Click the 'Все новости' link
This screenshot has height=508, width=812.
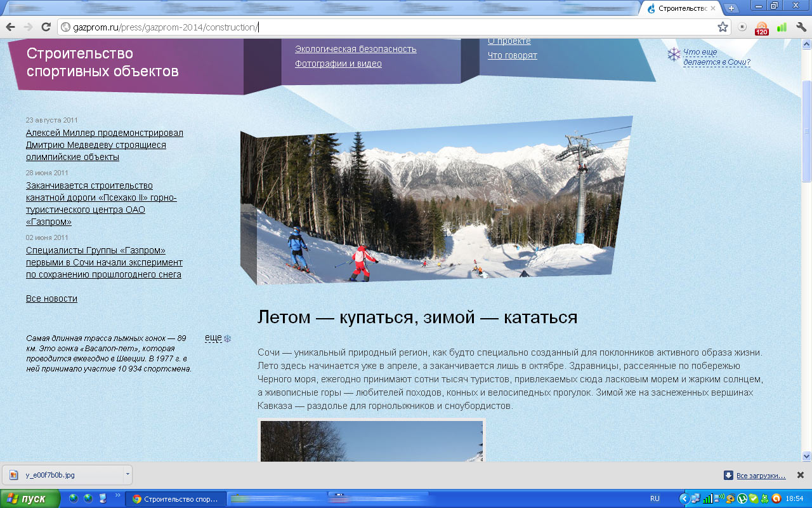click(x=51, y=298)
